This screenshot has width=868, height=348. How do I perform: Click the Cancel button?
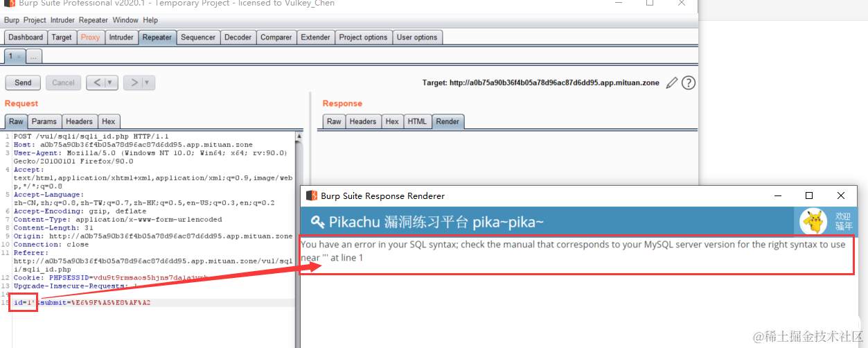[x=63, y=82]
